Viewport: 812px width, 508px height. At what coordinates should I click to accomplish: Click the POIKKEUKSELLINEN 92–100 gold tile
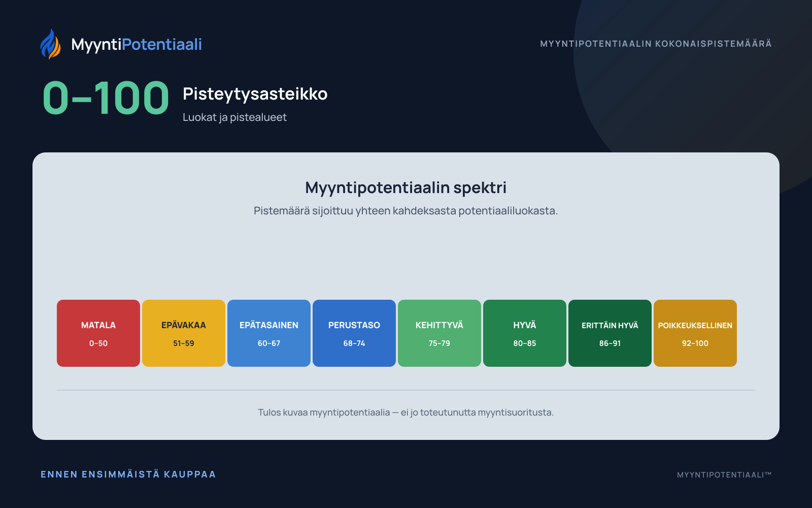click(x=695, y=333)
